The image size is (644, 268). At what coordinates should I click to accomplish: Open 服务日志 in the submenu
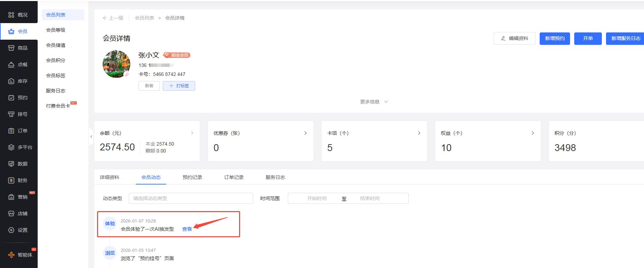pos(56,91)
